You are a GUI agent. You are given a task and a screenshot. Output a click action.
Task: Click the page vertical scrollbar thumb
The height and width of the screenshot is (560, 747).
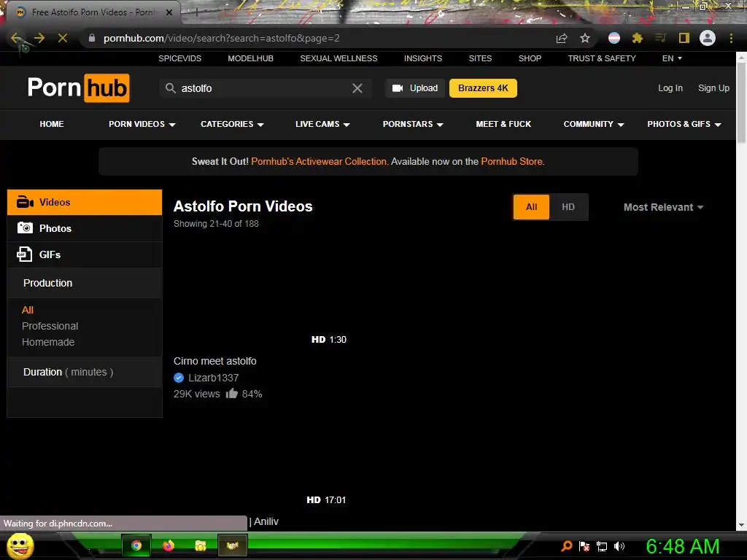741,102
